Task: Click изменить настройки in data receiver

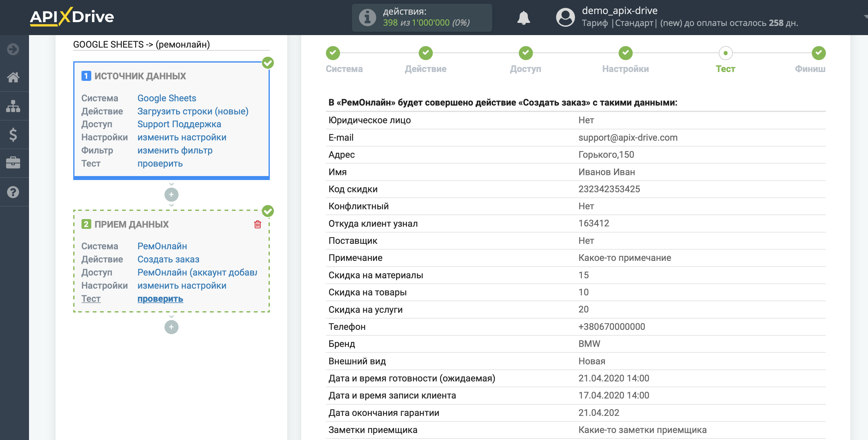Action: pyautogui.click(x=182, y=286)
